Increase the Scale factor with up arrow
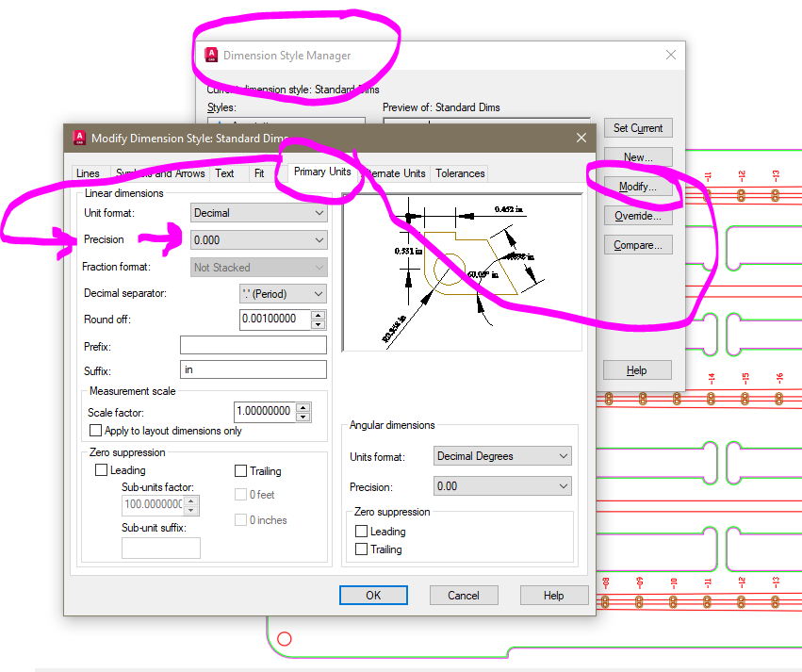Screen dimensions: 802x672 click(x=303, y=407)
